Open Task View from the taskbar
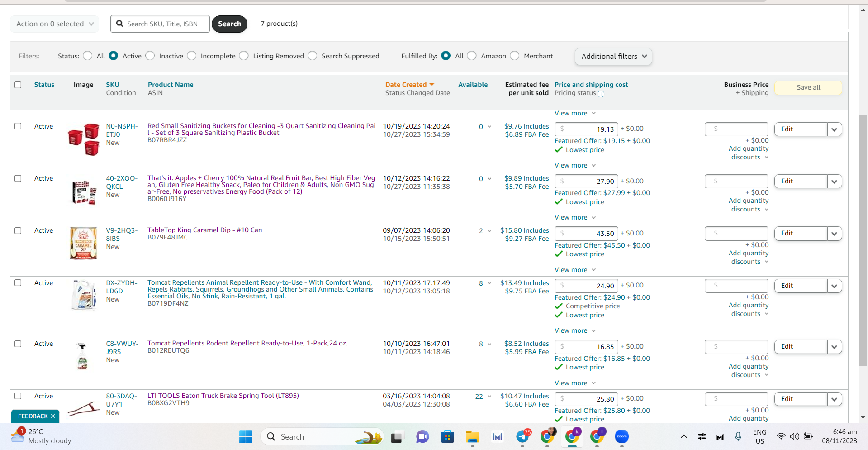 point(397,437)
